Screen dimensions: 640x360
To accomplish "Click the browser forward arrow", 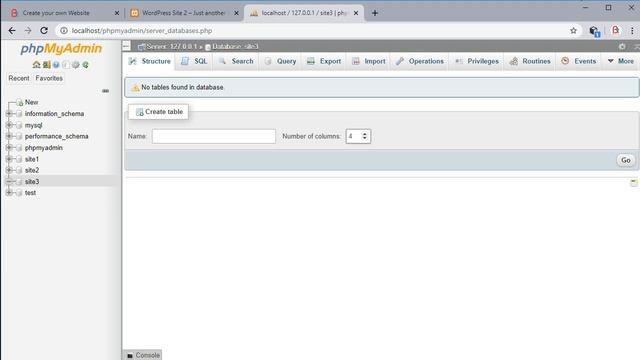I will (28, 31).
